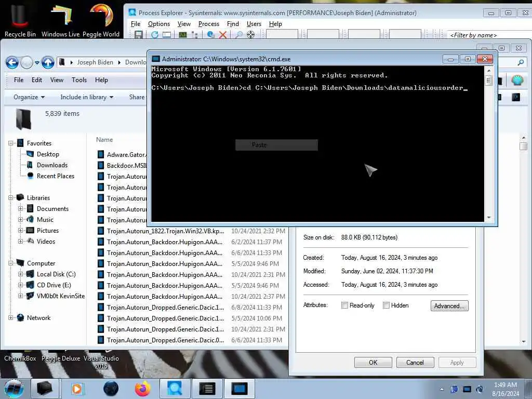Toggle the Hidden attribute checkbox
Screen dimensions: 532x399
[386, 305]
